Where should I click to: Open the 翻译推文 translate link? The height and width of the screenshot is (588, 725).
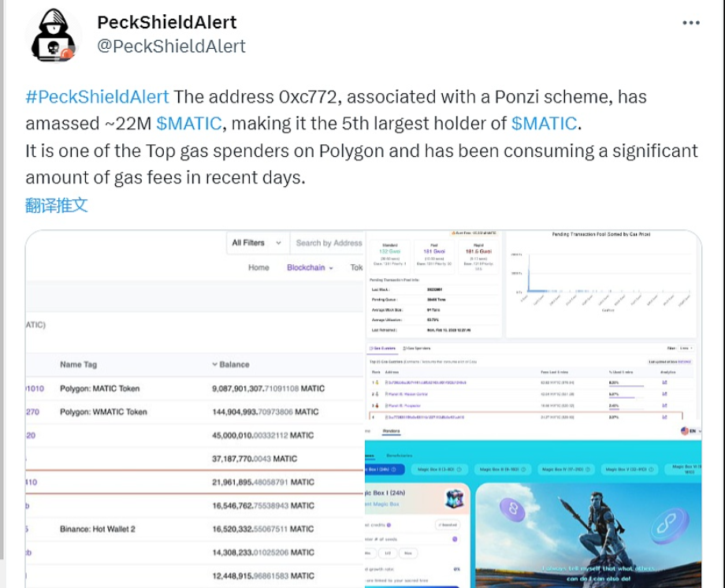point(56,205)
